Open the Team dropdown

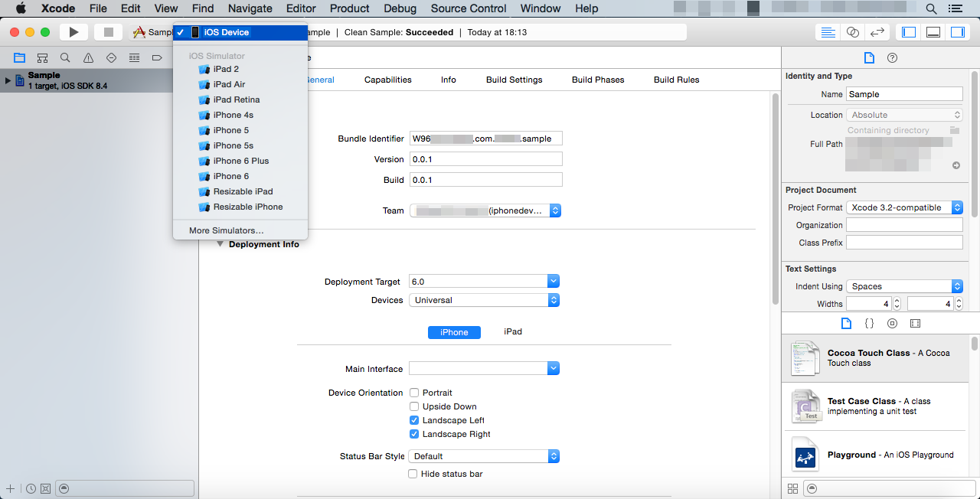pyautogui.click(x=485, y=210)
